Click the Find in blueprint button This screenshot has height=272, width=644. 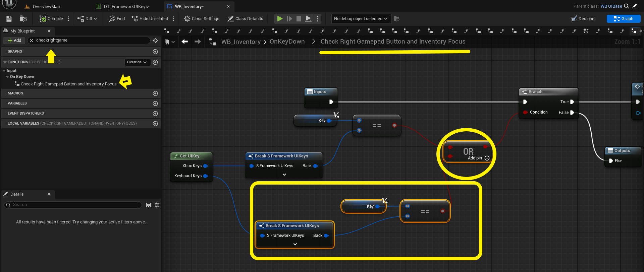[x=117, y=19]
